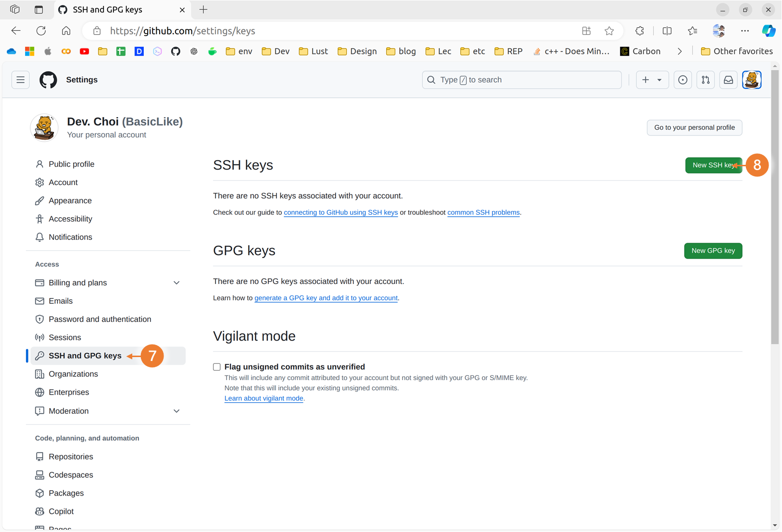
Task: Open the favorites list icon
Action: (x=693, y=31)
